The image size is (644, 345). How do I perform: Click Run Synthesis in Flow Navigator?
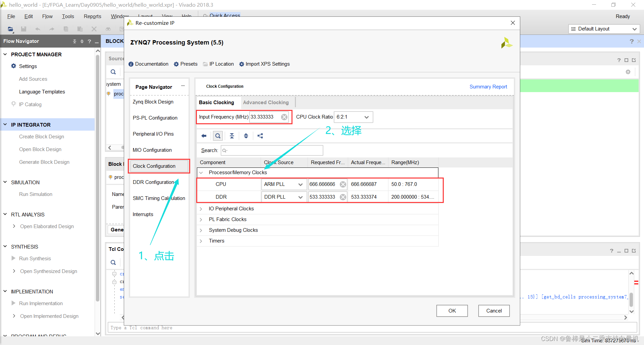[35, 259]
